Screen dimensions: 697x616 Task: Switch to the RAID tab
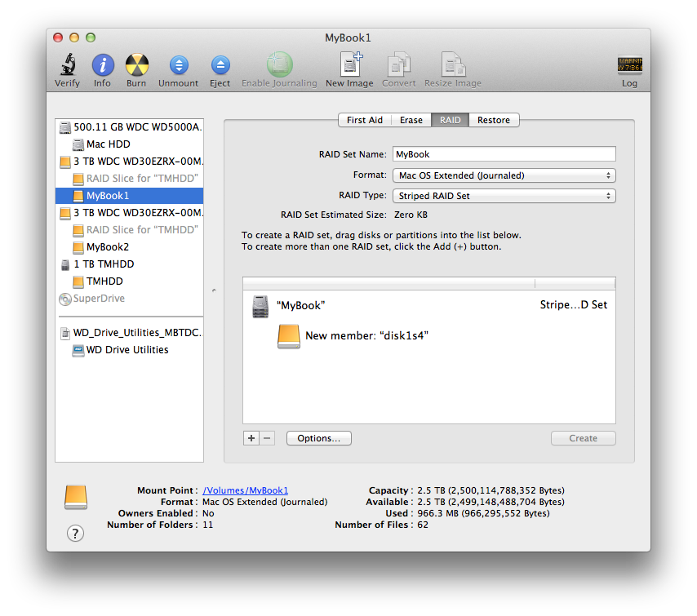pos(450,120)
